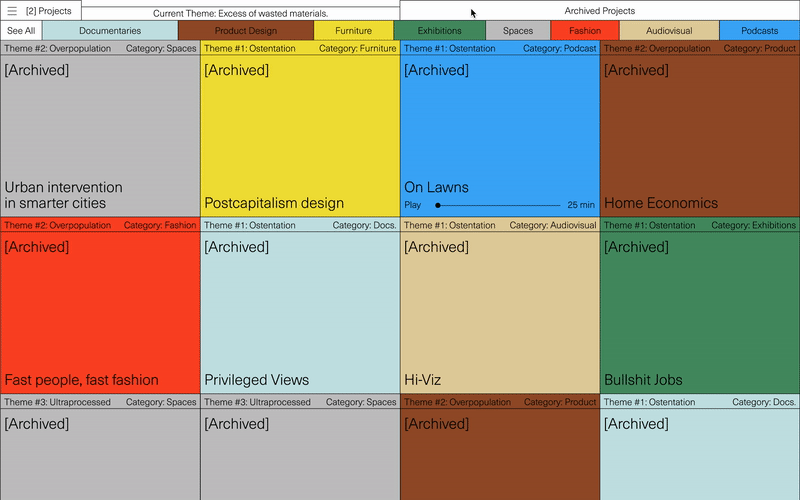Click Theme #1: Ostentation on Privileged Views card
The height and width of the screenshot is (500, 800).
[x=249, y=225]
